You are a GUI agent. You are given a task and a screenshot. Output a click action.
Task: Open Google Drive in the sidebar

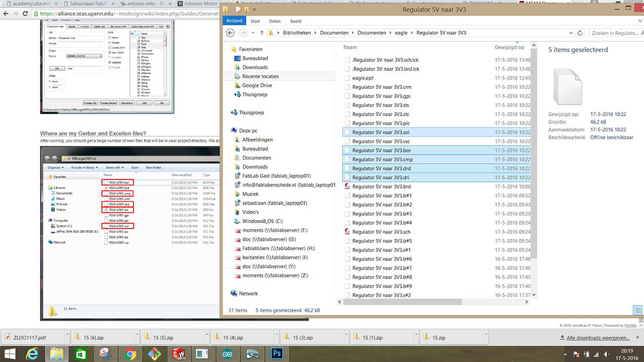pyautogui.click(x=256, y=85)
